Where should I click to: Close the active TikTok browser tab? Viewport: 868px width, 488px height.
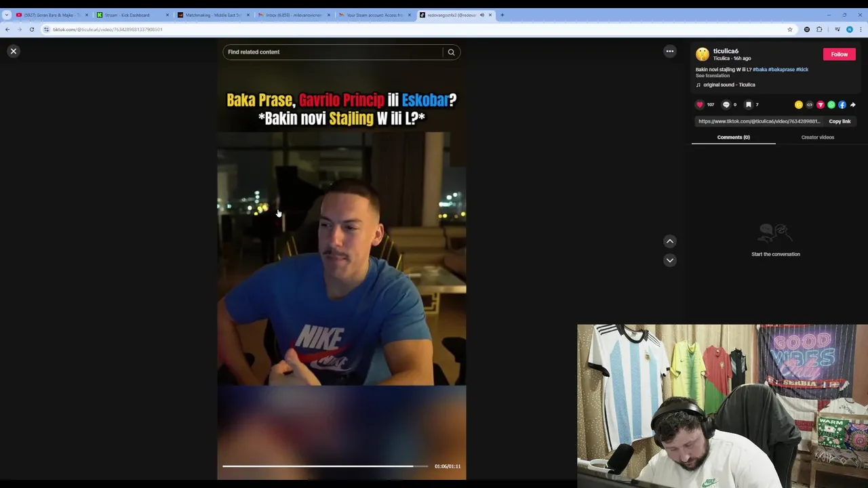[x=490, y=15]
